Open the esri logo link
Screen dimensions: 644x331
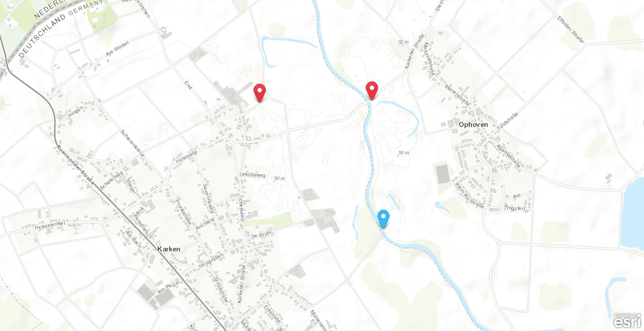click(627, 320)
